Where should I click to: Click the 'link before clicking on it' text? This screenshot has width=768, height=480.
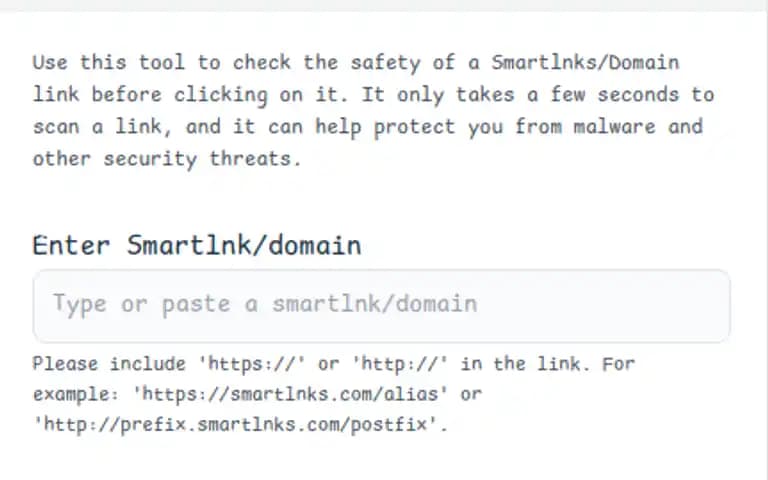click(x=185, y=95)
